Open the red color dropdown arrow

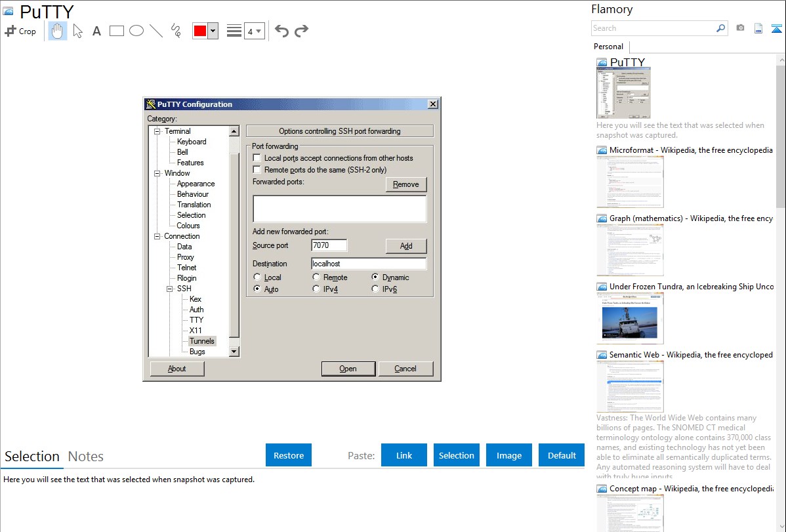point(213,31)
